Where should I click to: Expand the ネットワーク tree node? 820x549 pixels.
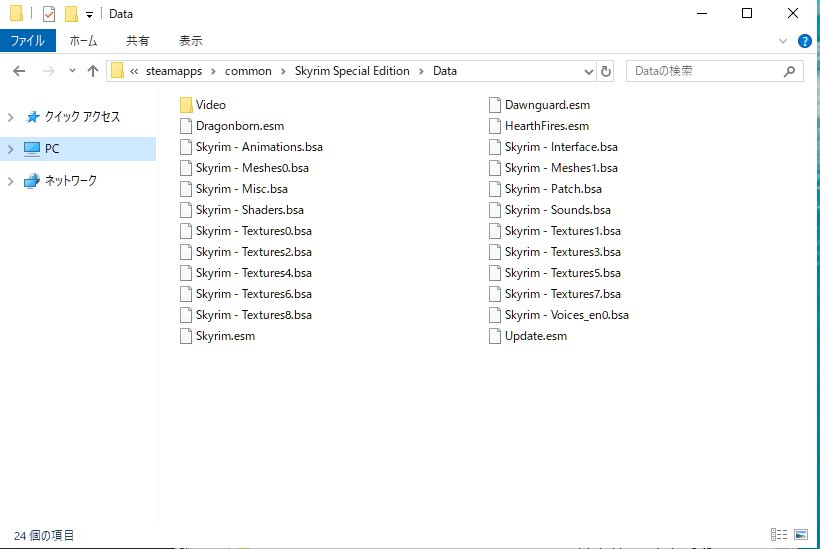click(x=10, y=181)
